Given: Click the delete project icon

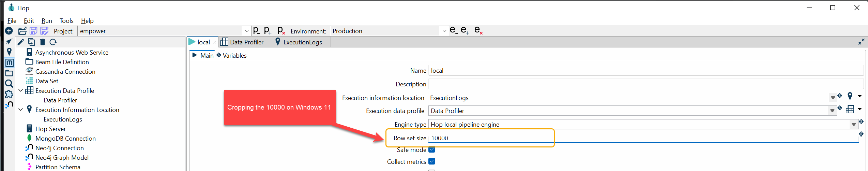Looking at the screenshot, I should (281, 31).
